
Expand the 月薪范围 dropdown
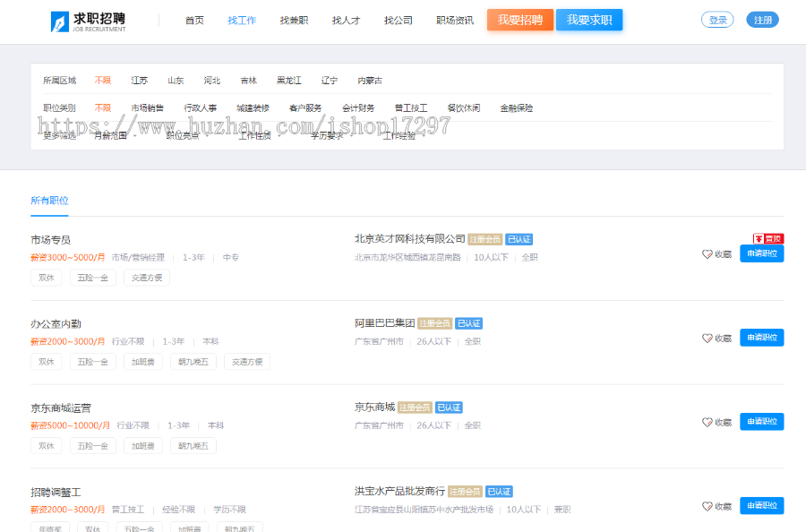114,136
